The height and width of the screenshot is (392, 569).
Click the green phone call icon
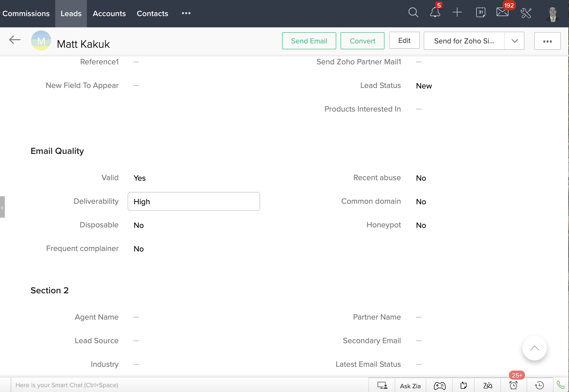pos(560,385)
